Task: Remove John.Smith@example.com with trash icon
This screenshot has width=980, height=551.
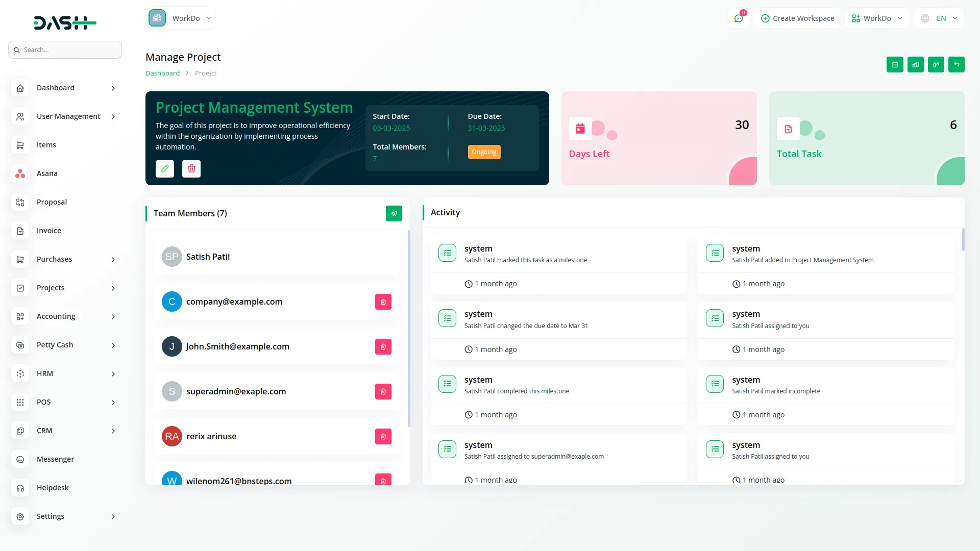Action: [383, 346]
